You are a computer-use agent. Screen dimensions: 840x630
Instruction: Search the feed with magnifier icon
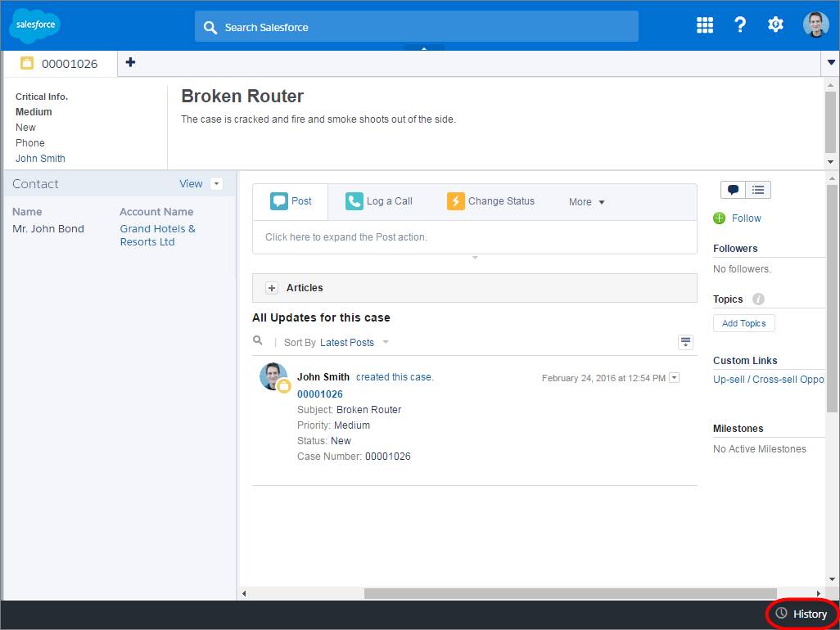(258, 340)
